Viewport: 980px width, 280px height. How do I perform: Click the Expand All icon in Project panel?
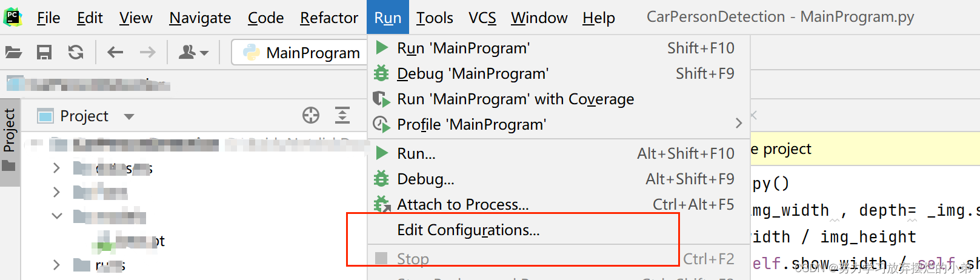pos(342,115)
